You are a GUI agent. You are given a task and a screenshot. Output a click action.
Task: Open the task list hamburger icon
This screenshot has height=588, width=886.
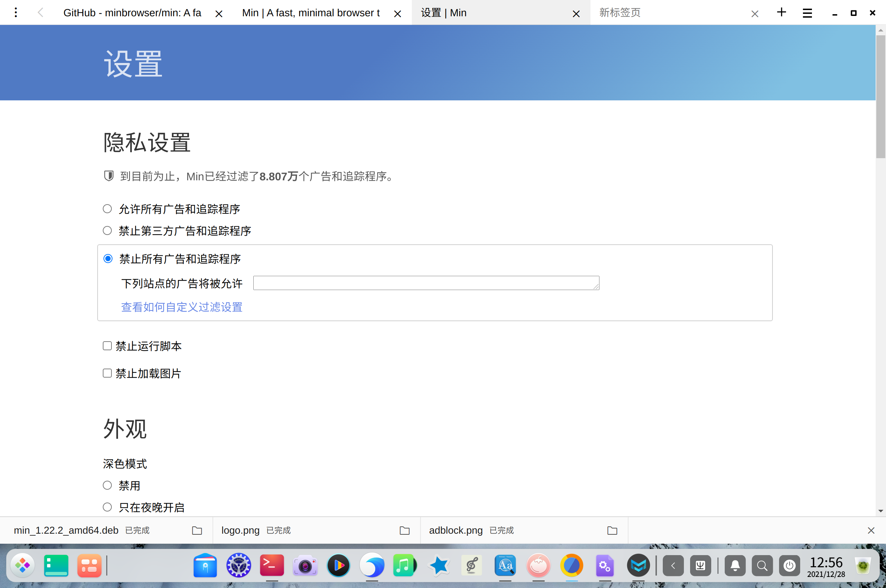click(x=807, y=13)
